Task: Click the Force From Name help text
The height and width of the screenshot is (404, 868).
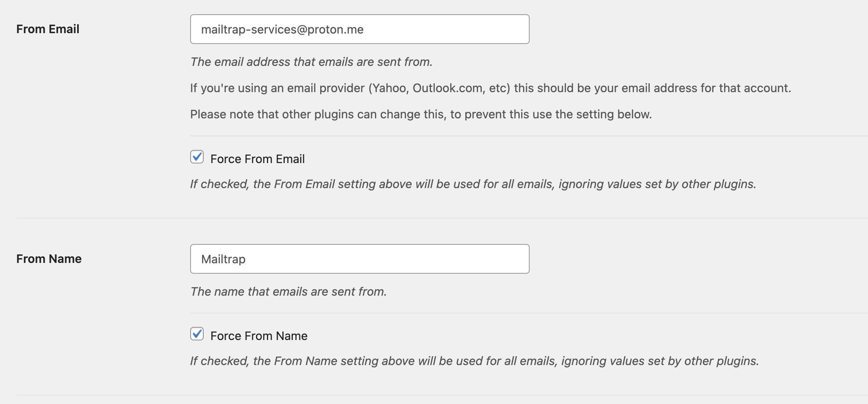Action: [475, 361]
